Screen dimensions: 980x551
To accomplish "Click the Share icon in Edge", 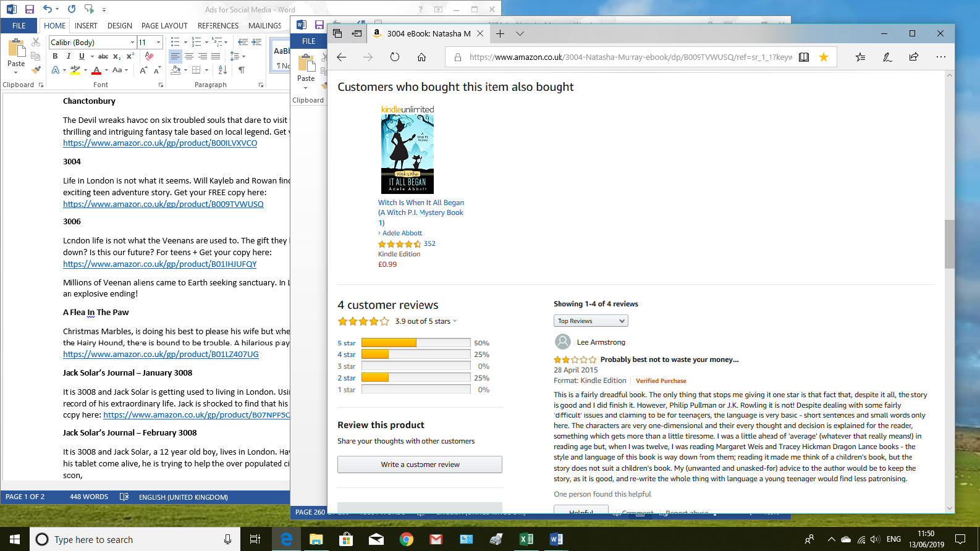I will point(913,57).
